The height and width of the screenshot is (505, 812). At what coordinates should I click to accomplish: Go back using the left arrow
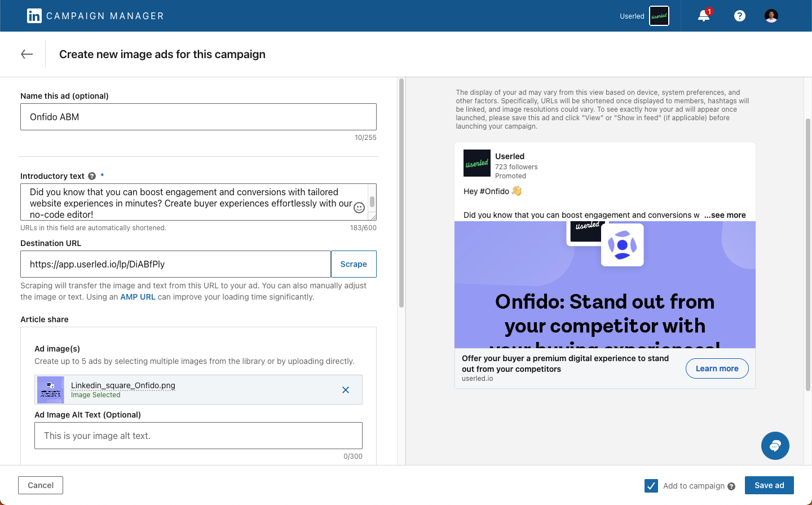click(27, 54)
